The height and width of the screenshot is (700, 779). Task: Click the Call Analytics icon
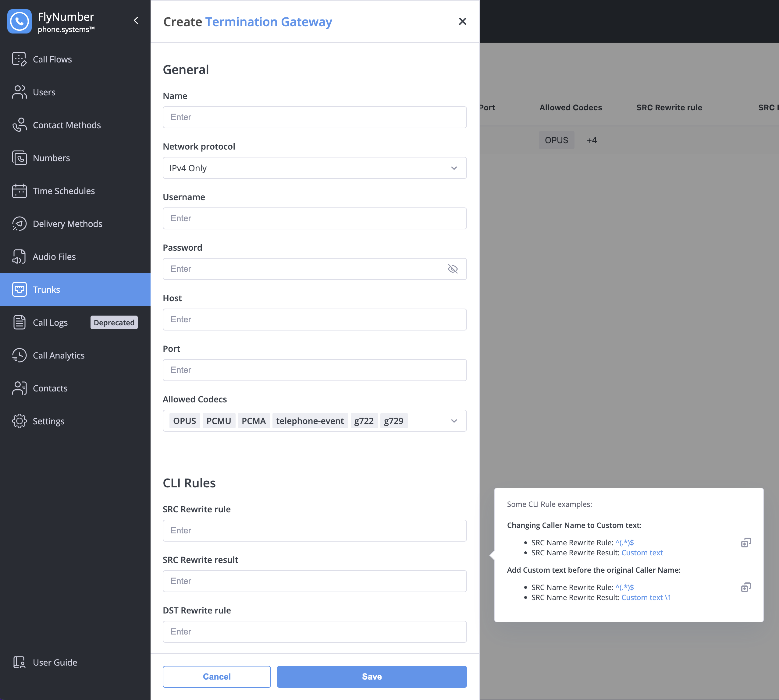pos(19,355)
